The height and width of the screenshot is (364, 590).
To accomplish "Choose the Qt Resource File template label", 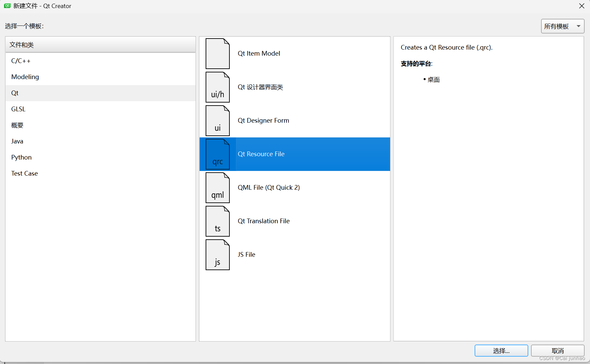I will tap(261, 154).
